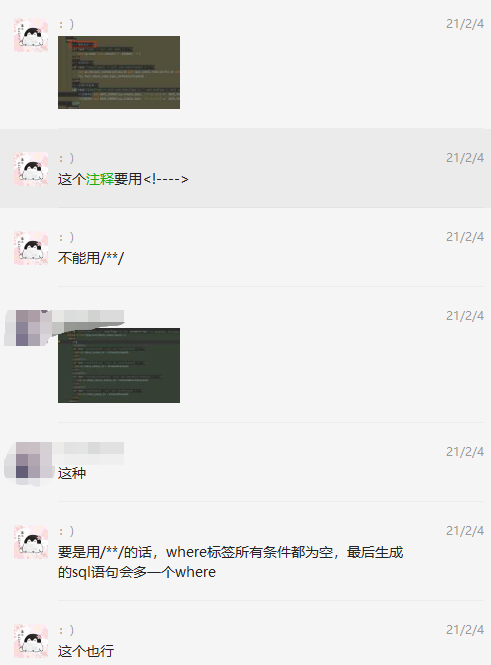Screen dimensions: 491x665
Task: Select the message about extra where in sql
Action: (230, 562)
